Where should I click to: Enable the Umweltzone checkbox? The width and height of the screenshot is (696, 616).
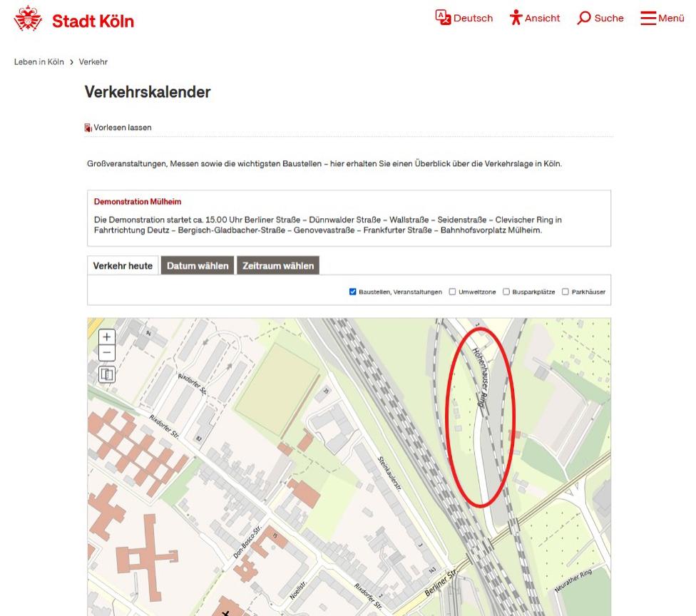tap(452, 292)
